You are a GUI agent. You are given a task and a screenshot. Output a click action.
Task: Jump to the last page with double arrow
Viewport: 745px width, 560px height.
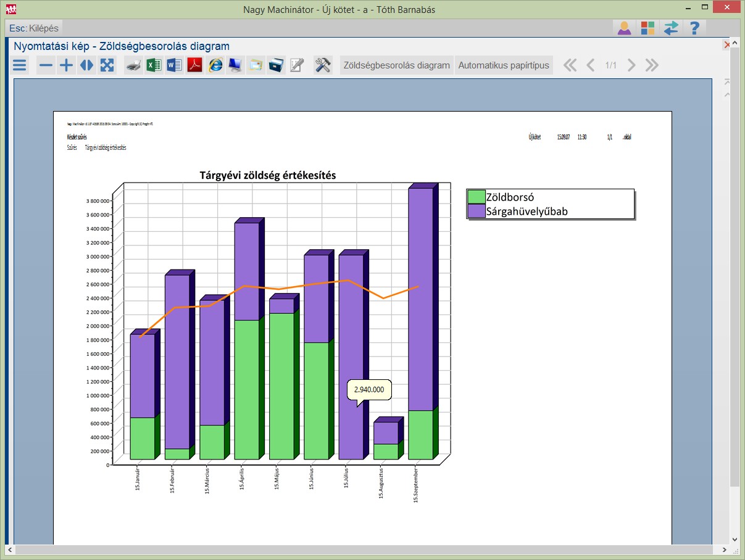(652, 65)
